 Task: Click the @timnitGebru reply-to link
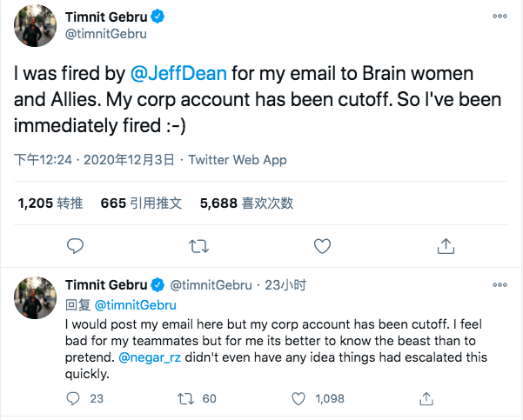(x=135, y=304)
